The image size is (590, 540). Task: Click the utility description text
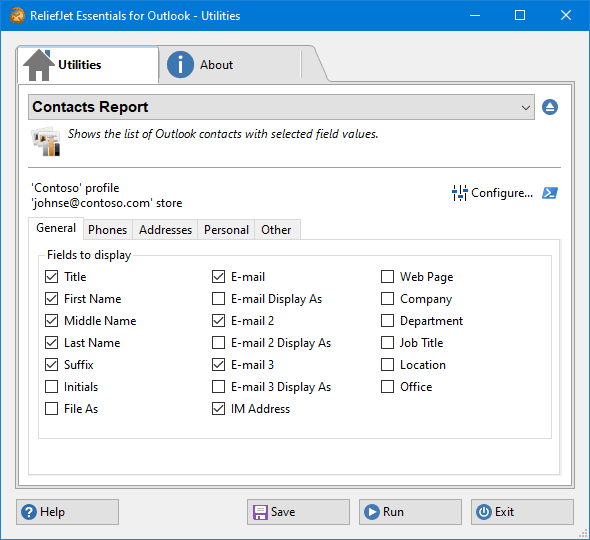click(223, 134)
